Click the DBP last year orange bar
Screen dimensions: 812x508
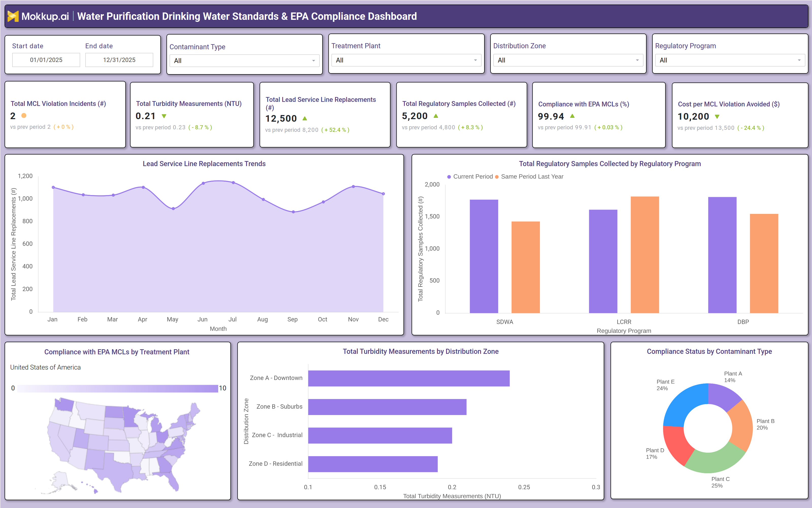tap(764, 263)
